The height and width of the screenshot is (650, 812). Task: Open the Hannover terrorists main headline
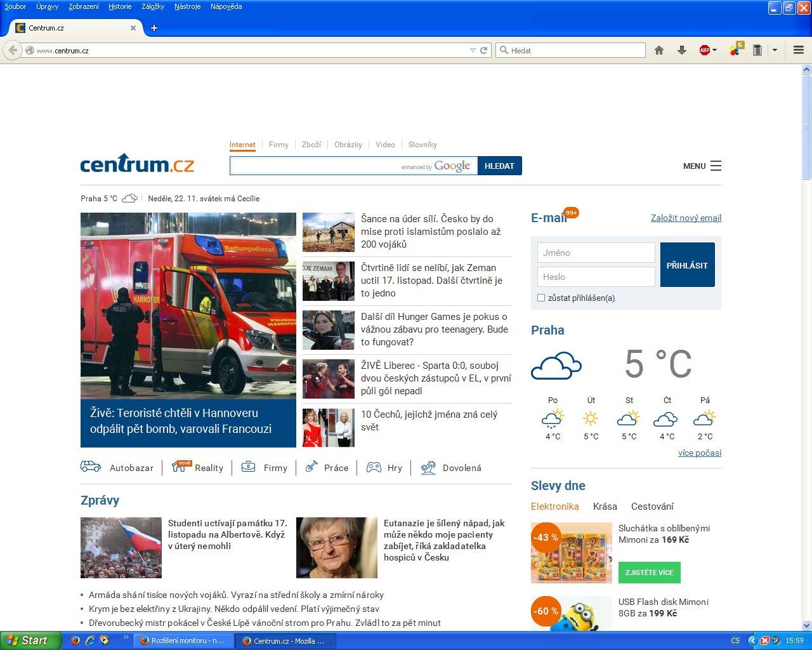point(181,421)
